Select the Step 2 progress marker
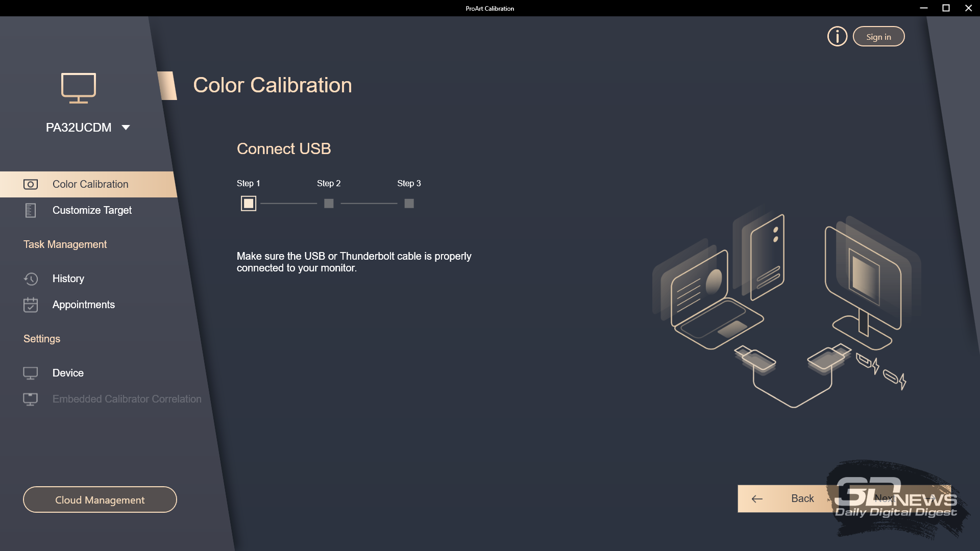Viewport: 980px width, 551px height. 329,204
